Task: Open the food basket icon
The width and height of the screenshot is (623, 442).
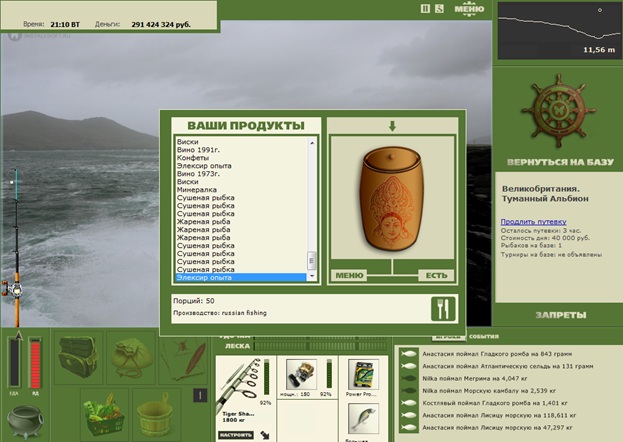Action: (x=104, y=414)
